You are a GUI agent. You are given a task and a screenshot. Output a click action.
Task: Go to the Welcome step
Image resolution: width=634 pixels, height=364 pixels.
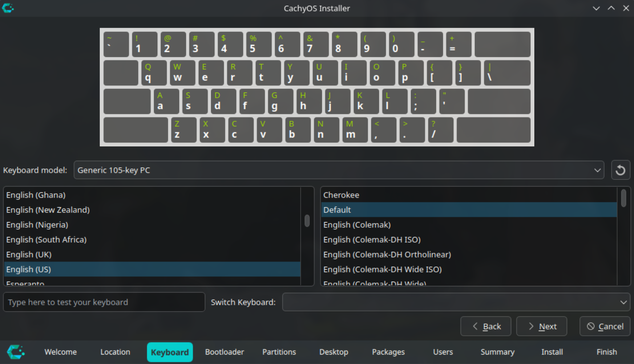60,352
